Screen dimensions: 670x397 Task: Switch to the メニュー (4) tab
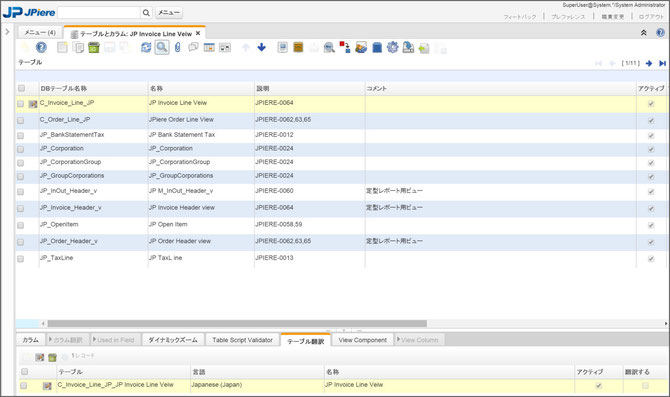[40, 32]
